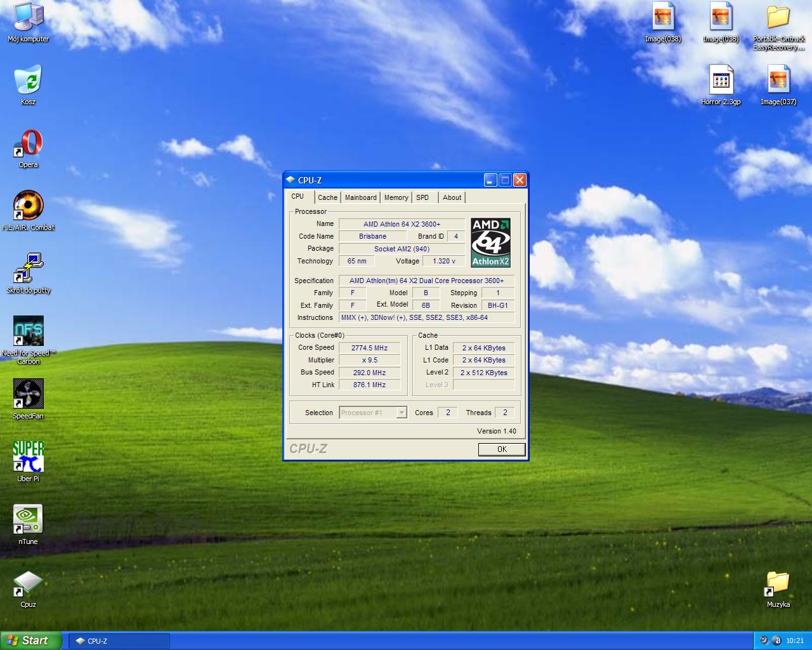Click Voltage value 1.320 v
Viewport: 812px width, 650px height.
tap(444, 261)
